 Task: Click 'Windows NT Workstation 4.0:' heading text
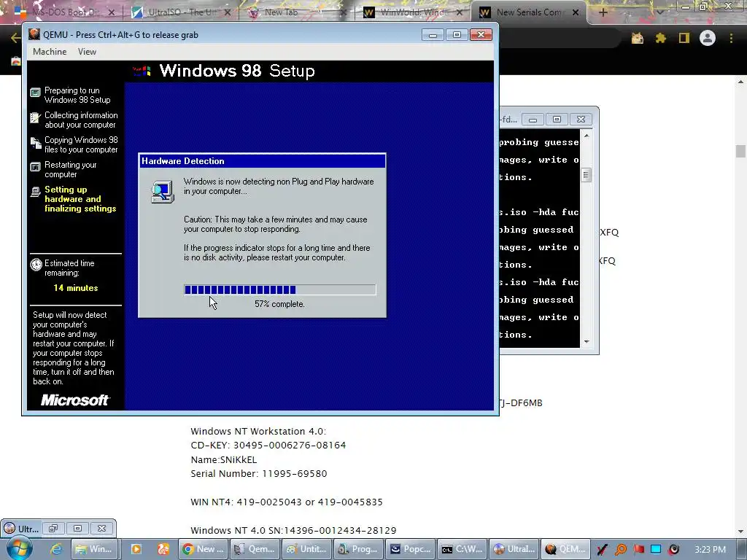click(258, 432)
